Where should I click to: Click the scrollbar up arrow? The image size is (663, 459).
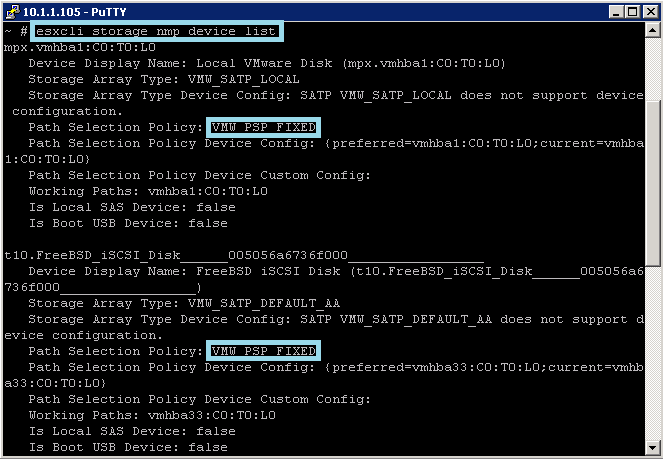pos(652,30)
